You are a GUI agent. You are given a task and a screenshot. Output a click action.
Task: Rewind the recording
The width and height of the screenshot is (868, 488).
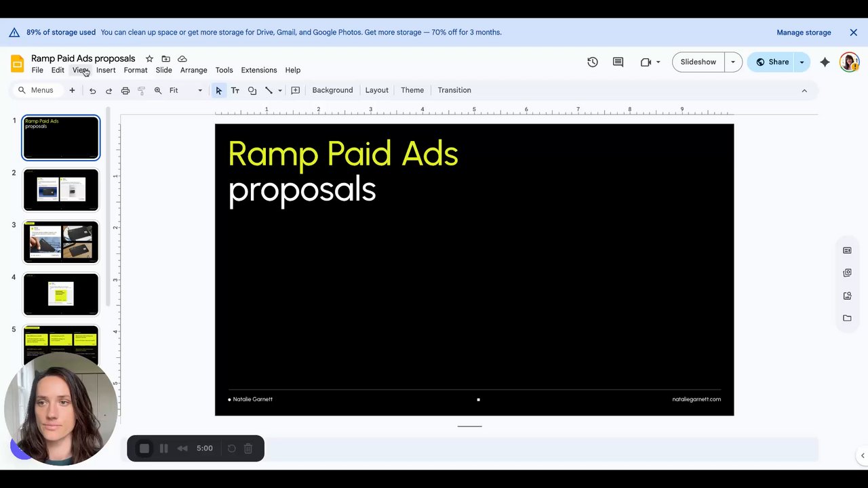[x=182, y=448]
